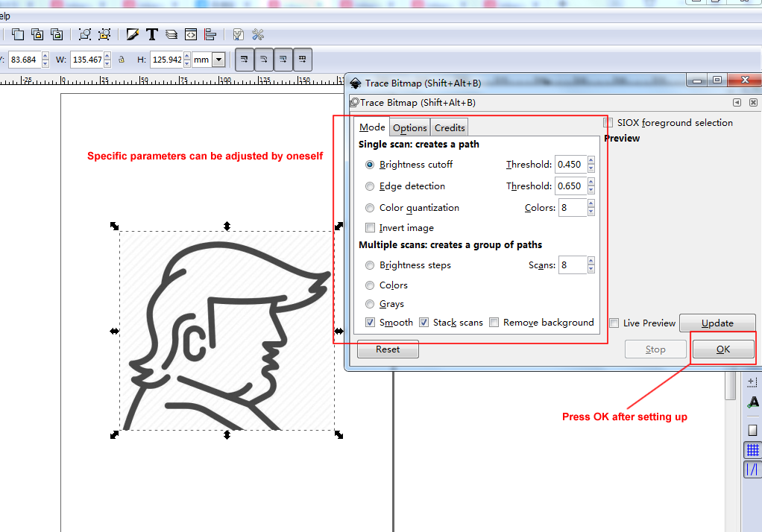Toggle the width/height lock icon
Screen dimensions: 762x532
click(x=119, y=60)
